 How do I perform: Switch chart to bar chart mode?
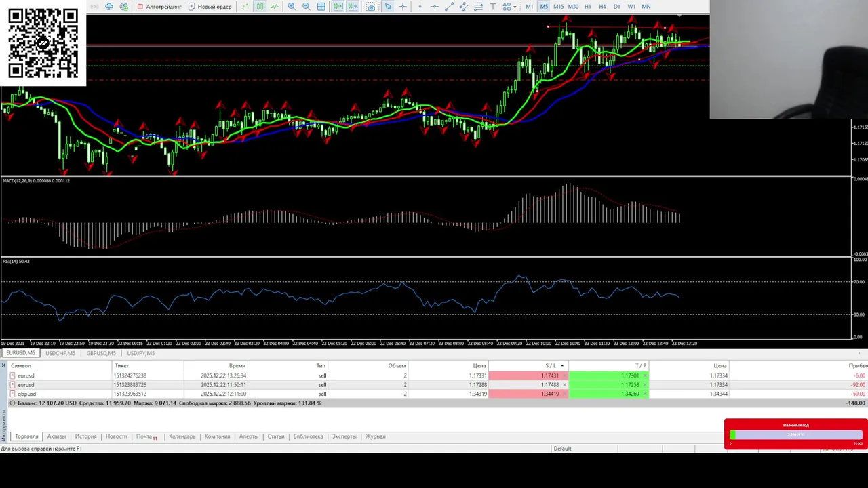244,6
